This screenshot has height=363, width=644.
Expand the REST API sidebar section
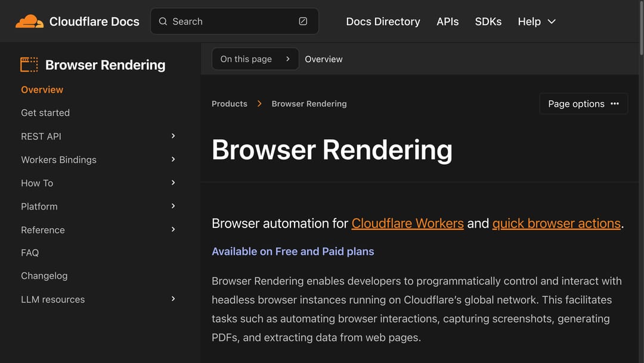pos(174,136)
